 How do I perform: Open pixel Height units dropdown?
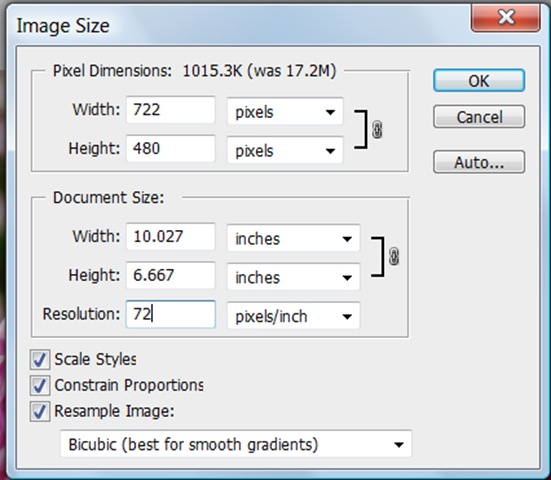point(285,151)
